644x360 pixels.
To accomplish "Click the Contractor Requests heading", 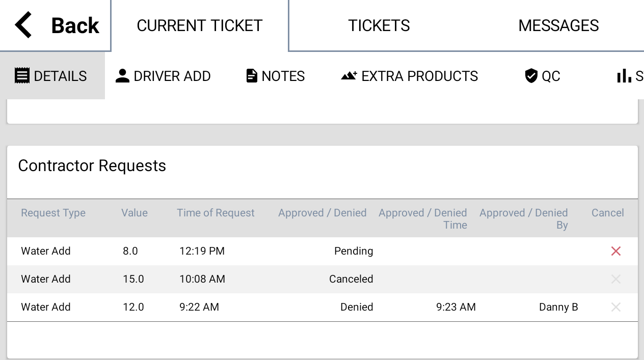I will [x=92, y=165].
